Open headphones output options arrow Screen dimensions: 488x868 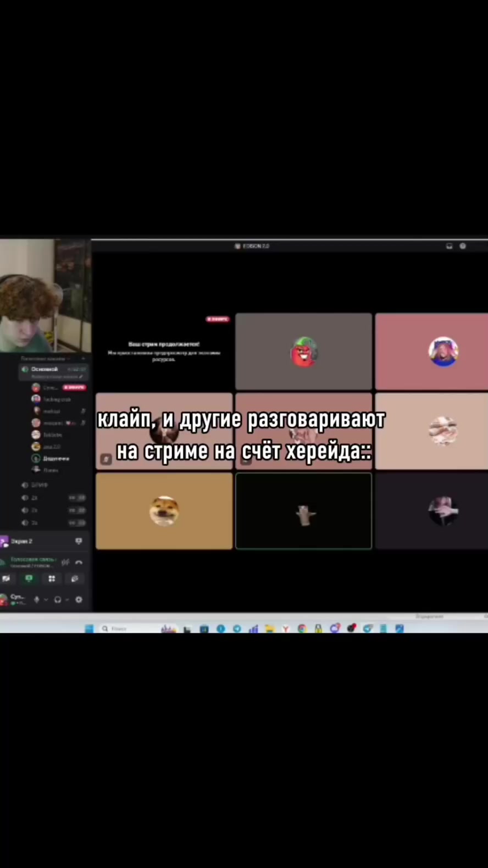point(66,599)
